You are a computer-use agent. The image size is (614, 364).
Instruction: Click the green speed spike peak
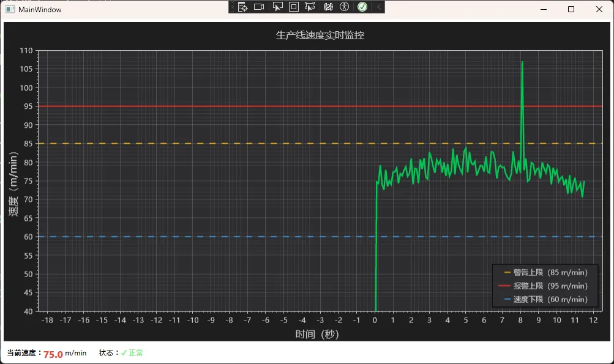click(x=522, y=62)
